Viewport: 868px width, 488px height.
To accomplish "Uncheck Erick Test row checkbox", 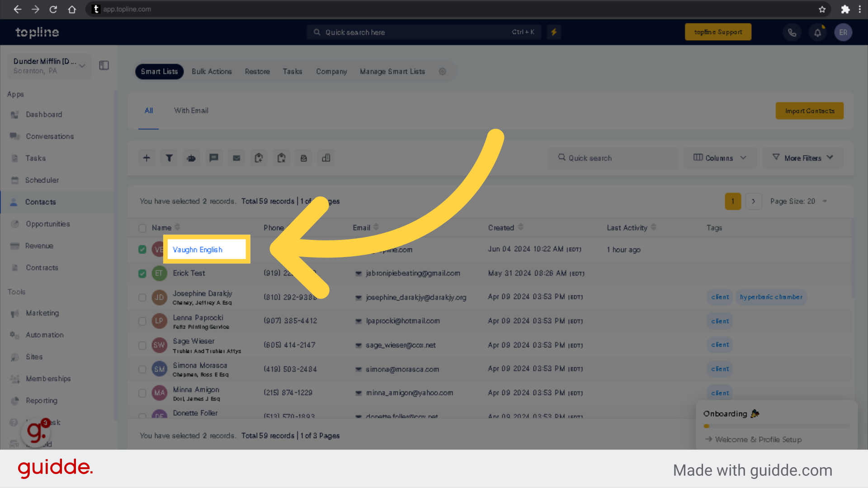I will coord(142,273).
